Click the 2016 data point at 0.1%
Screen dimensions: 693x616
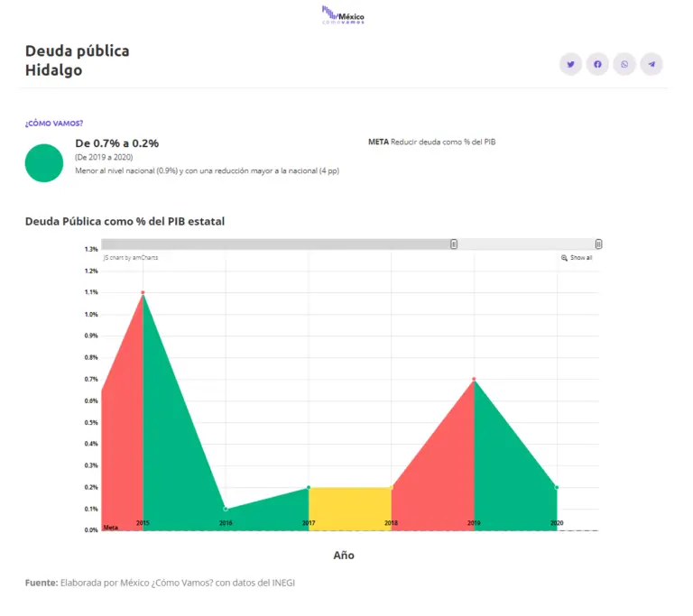click(x=226, y=509)
